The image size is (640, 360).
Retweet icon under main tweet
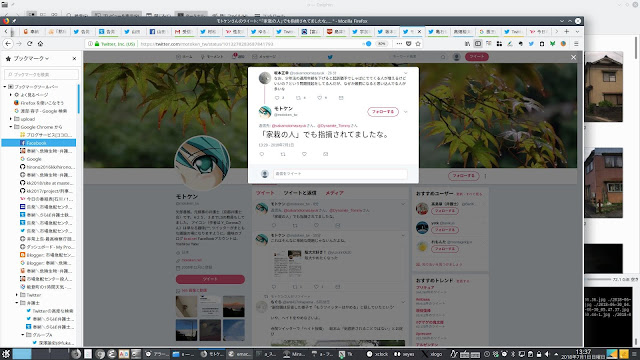click(283, 154)
